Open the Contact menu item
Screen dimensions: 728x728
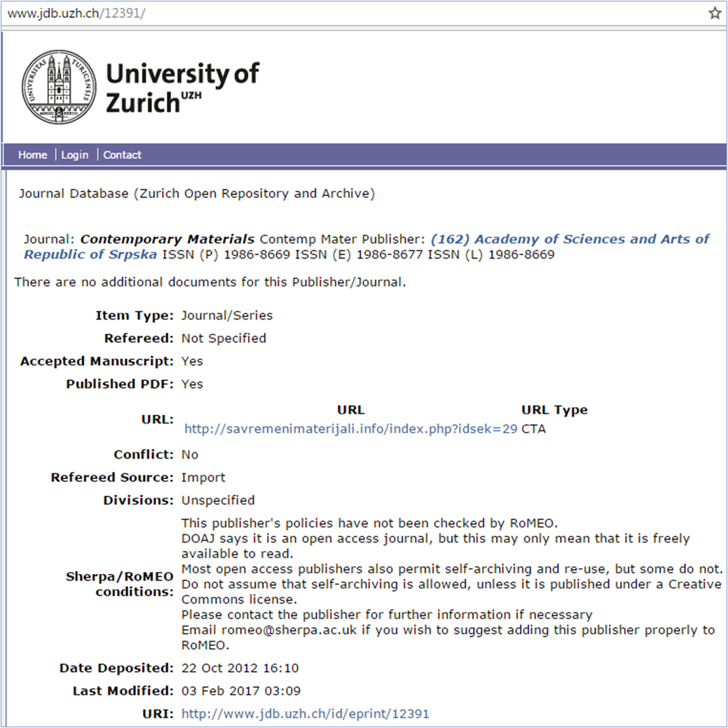click(x=122, y=155)
